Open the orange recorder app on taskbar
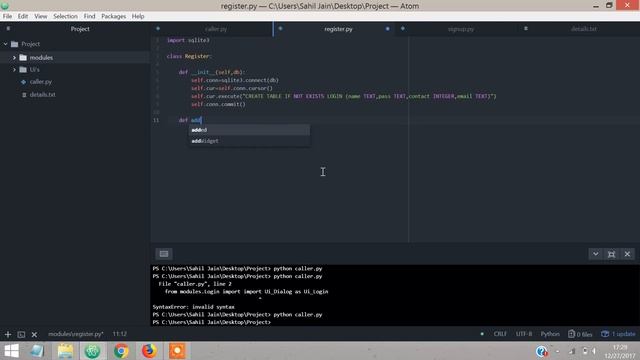Screen dimensions: 640x360 tap(177, 351)
